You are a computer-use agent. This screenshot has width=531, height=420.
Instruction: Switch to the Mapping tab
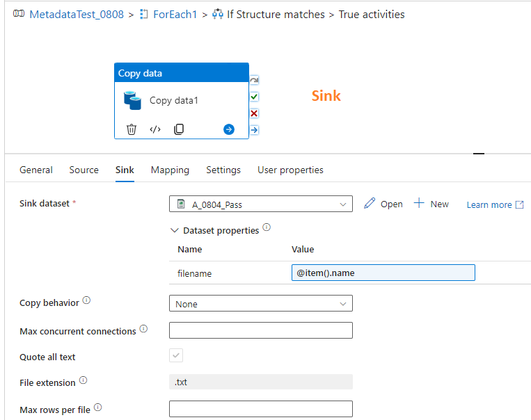point(170,170)
